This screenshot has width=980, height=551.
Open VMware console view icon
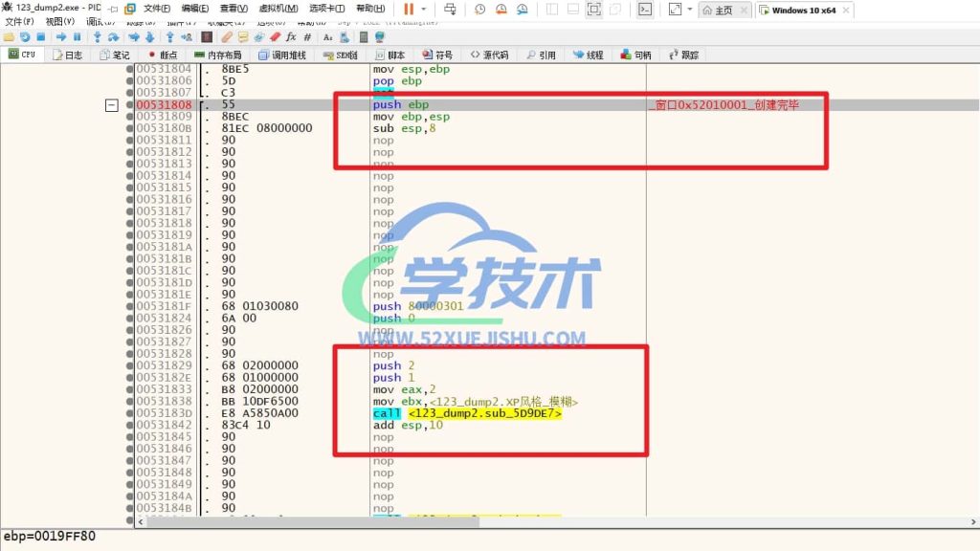pos(646,10)
